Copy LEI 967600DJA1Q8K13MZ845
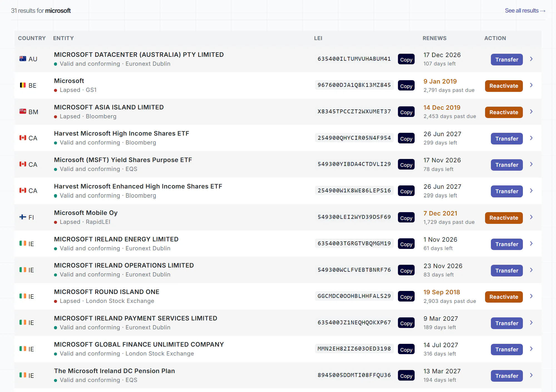556x392 pixels. point(406,86)
